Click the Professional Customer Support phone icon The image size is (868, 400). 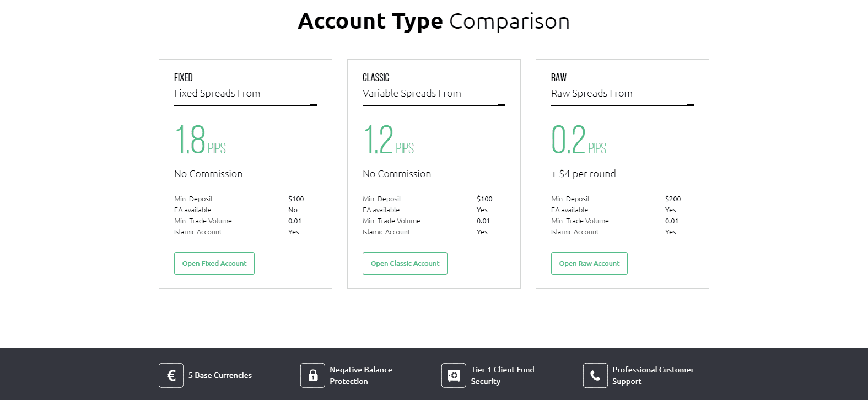pyautogui.click(x=595, y=375)
